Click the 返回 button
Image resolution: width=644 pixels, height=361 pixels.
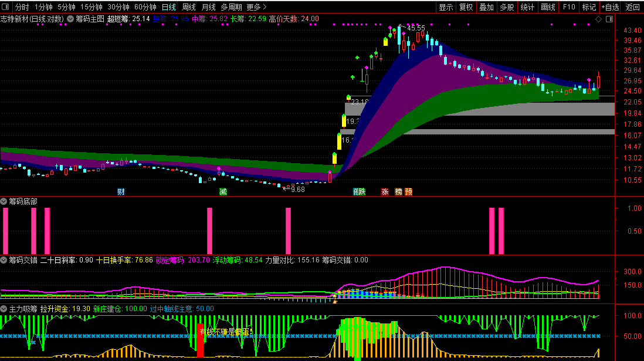(x=632, y=7)
